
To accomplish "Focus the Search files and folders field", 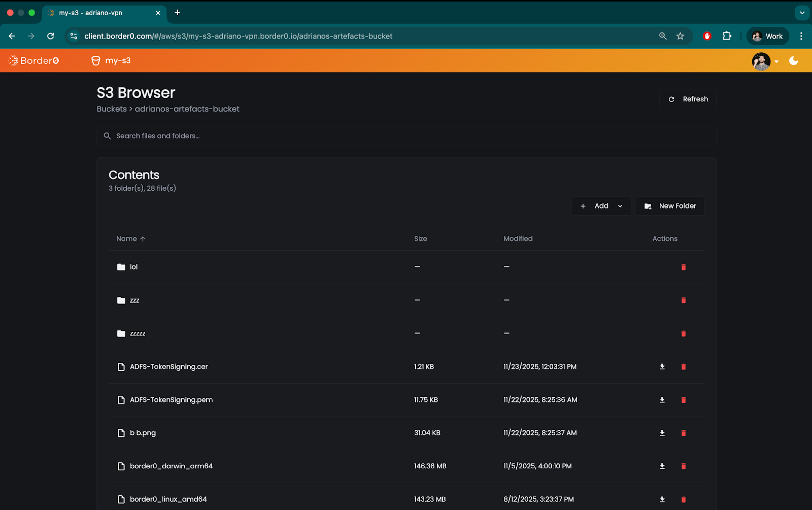I will 406,136.
